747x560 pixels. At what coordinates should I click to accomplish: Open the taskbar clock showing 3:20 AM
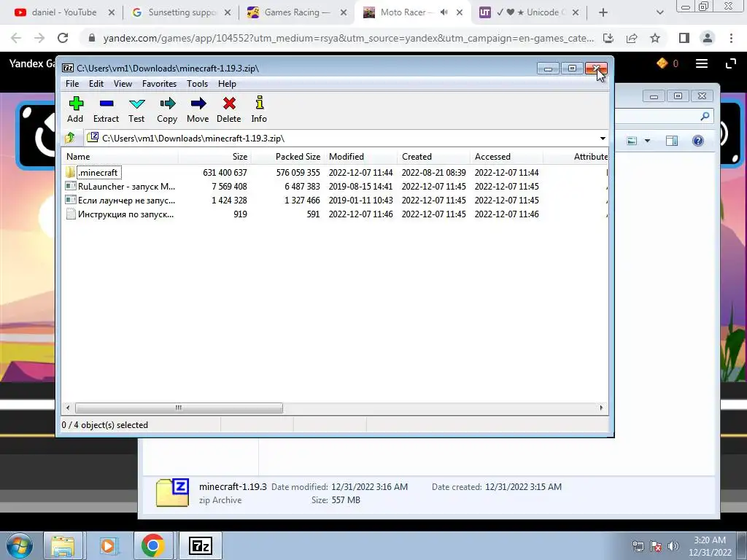[710, 546]
